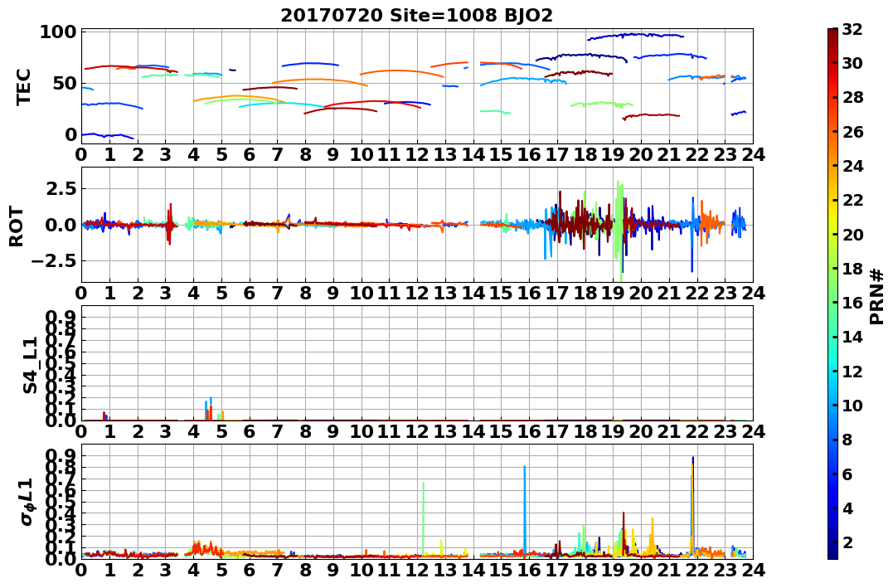Image resolution: width=893 pixels, height=588 pixels.
Task: Click the 2.5 tick on ROT axis
Action: (x=61, y=188)
